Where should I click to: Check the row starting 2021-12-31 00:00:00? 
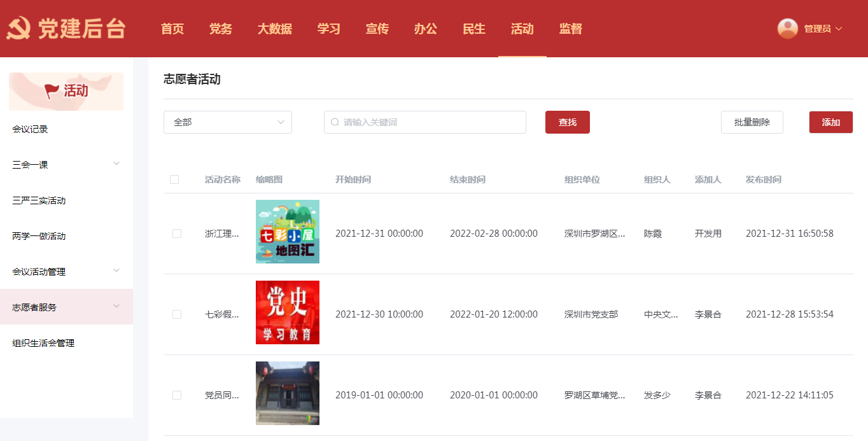point(177,234)
